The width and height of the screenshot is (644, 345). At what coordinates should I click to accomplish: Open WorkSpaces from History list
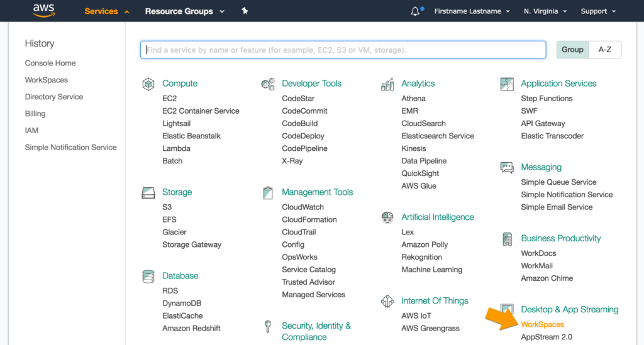[x=47, y=80]
